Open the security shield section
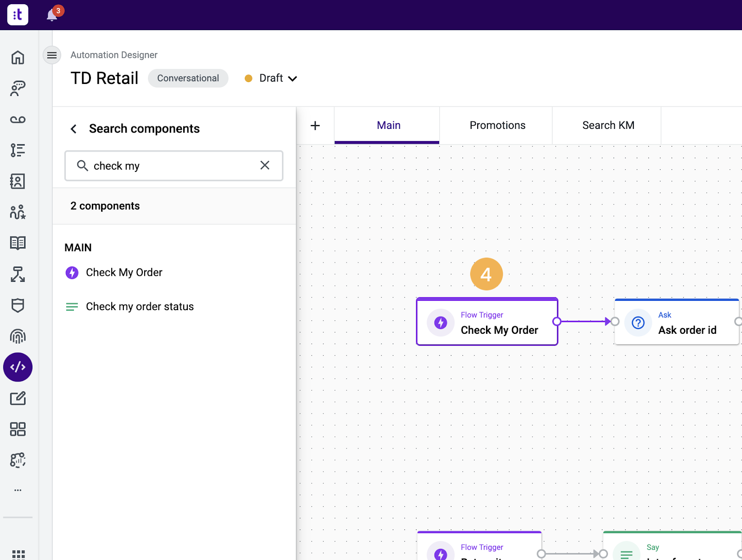 [18, 305]
